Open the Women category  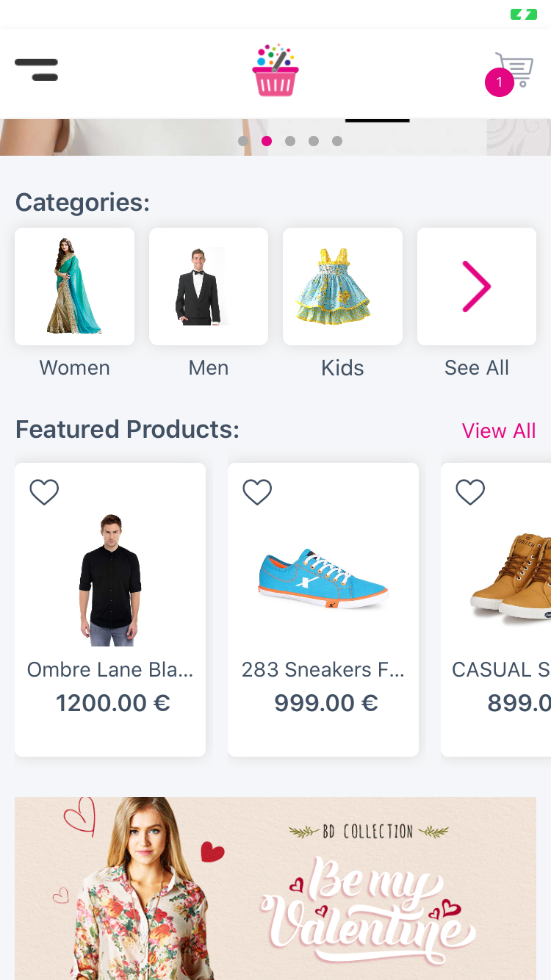coord(74,287)
